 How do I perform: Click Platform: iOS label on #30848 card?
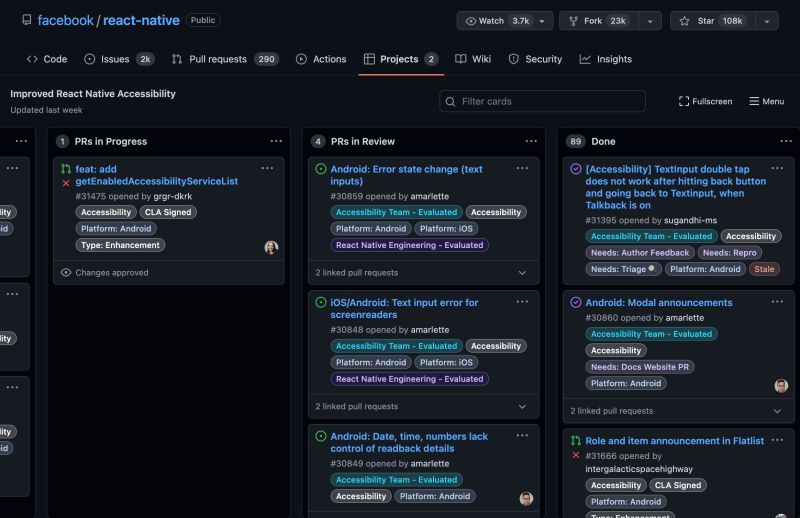(446, 362)
